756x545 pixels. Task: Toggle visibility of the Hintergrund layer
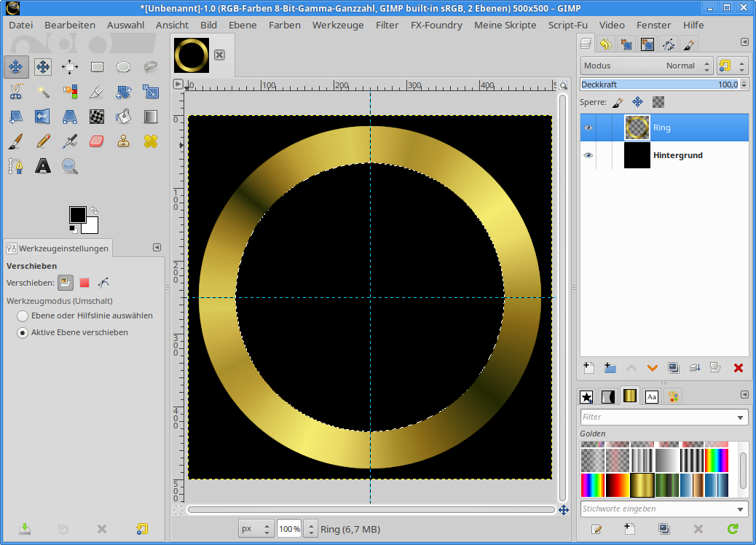pyautogui.click(x=588, y=155)
